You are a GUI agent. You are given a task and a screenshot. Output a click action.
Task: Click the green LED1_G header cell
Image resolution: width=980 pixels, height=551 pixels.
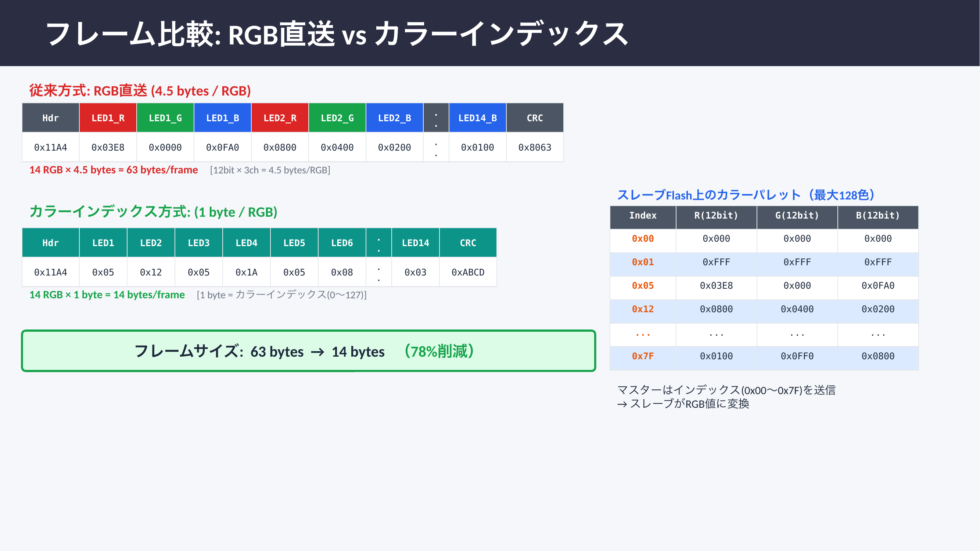pos(165,118)
